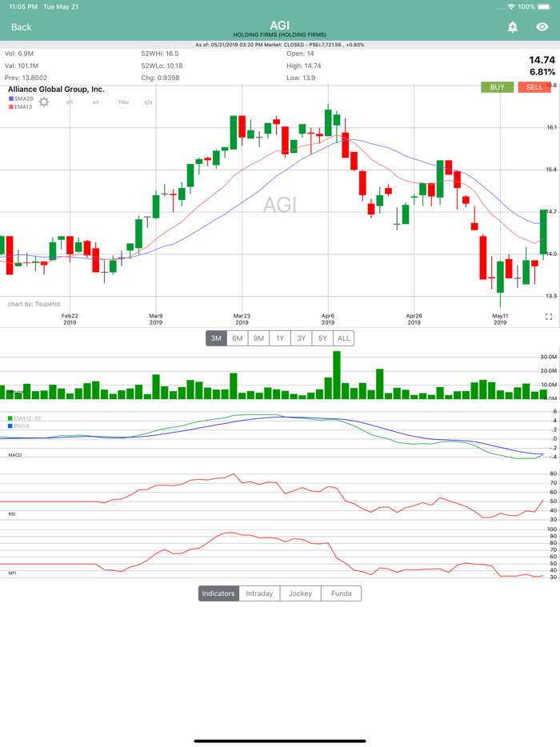Screen dimensions: 560x747
Task: Tap the 'Prev: 13.8002' value
Action: pyautogui.click(x=26, y=78)
